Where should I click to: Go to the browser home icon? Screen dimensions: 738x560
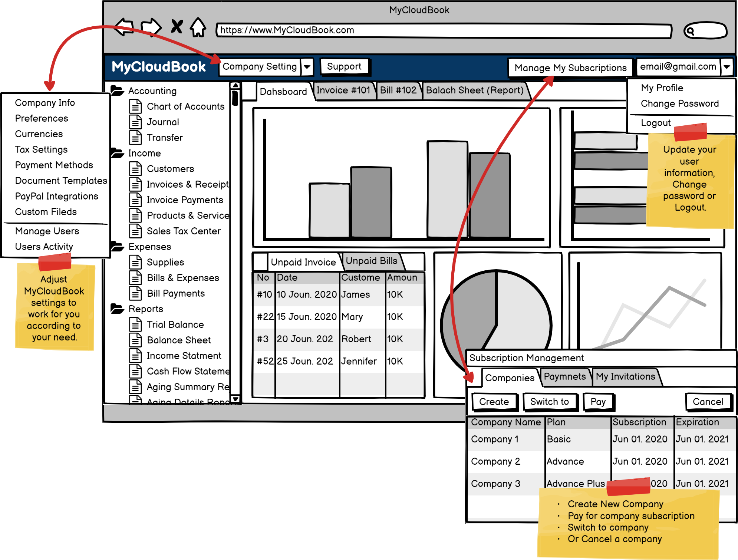(198, 27)
